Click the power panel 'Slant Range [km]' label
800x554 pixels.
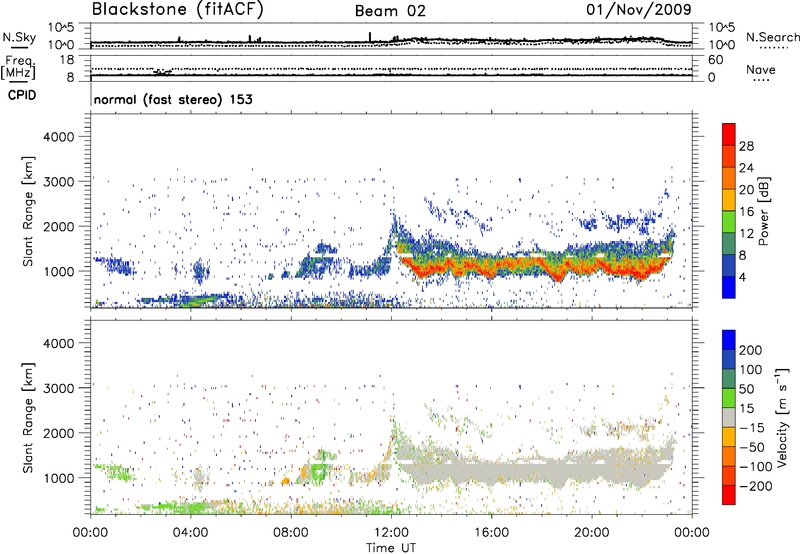click(28, 211)
